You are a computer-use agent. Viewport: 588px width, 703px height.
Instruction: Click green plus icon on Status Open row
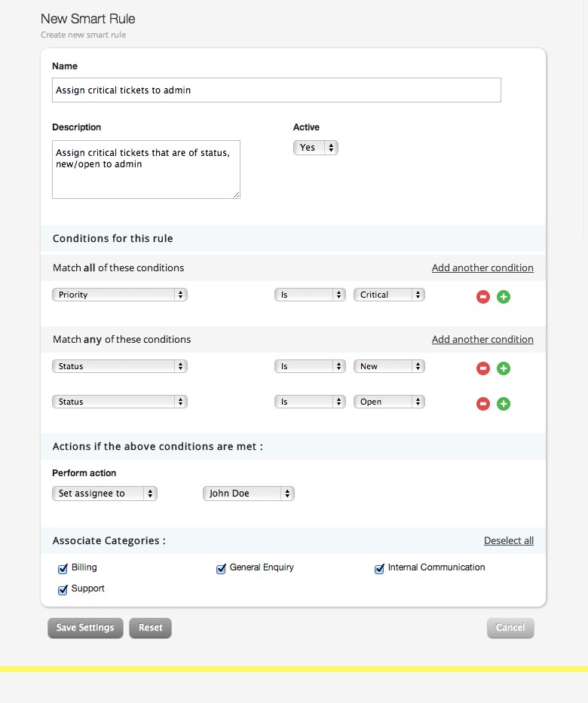pyautogui.click(x=504, y=404)
